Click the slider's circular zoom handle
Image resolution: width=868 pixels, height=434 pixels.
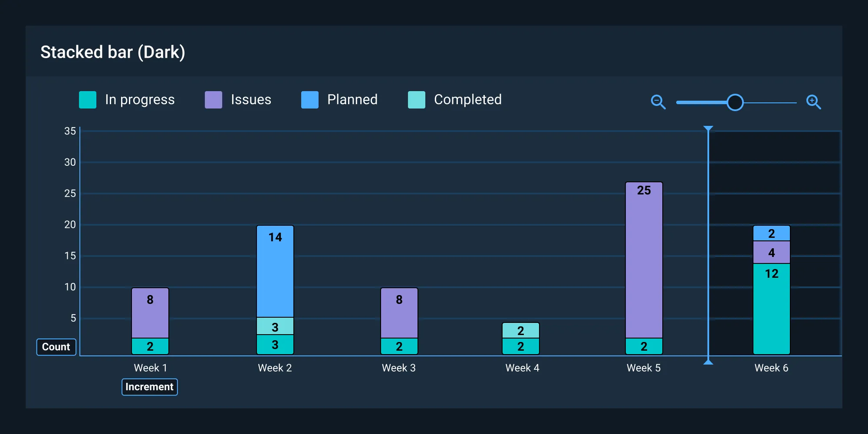coord(735,102)
